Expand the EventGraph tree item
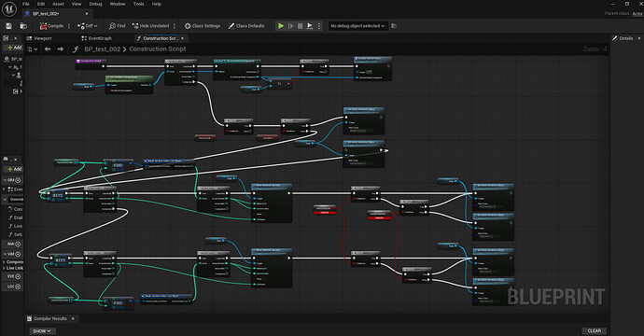Image resolution: width=644 pixels, height=336 pixels. pos(5,189)
